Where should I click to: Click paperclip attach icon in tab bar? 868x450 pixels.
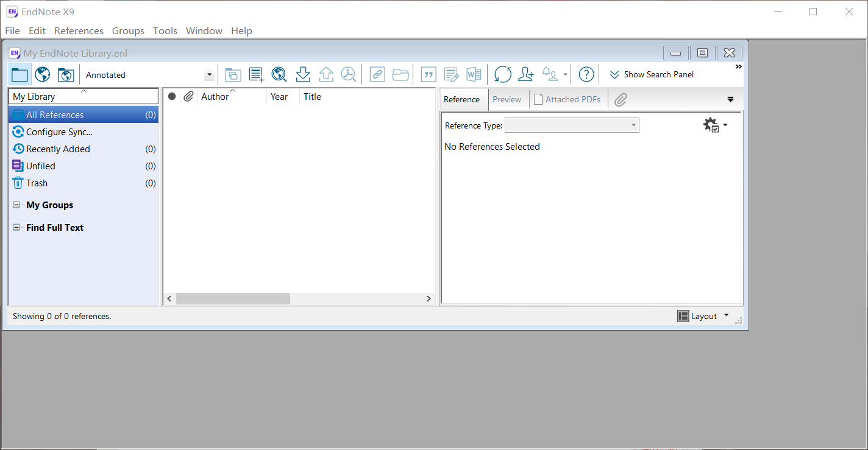click(621, 99)
